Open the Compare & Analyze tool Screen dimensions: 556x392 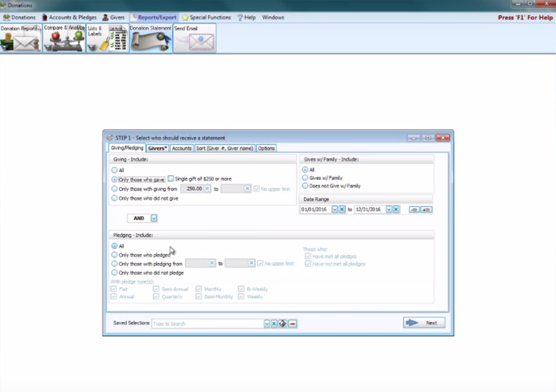click(x=64, y=38)
